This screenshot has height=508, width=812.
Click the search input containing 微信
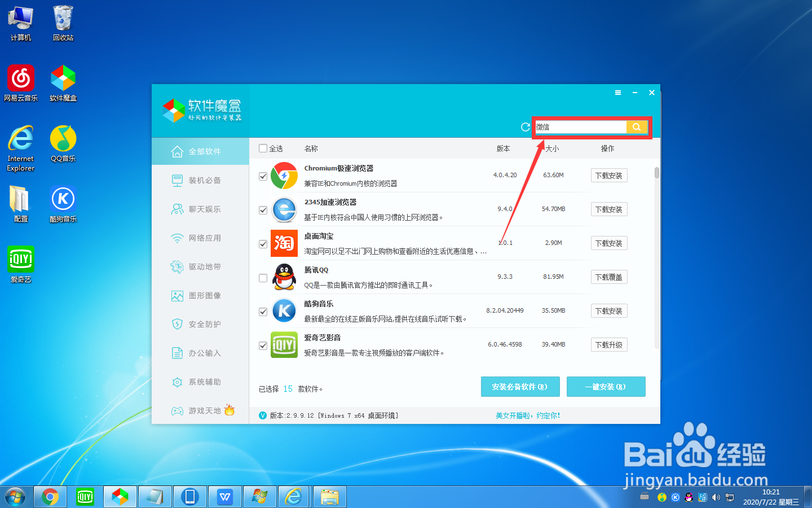coord(581,127)
